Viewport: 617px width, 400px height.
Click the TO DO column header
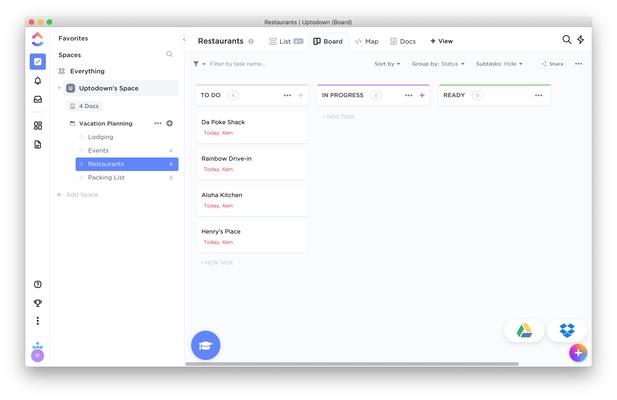pos(252,95)
